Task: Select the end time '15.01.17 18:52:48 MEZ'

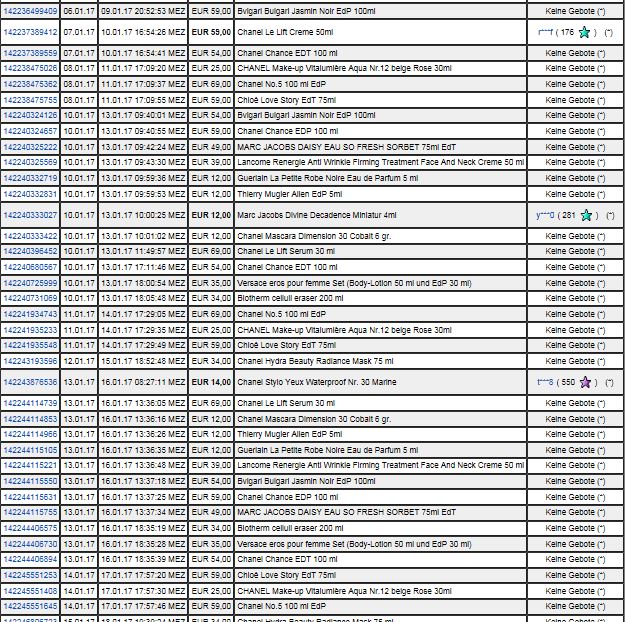Action: [x=143, y=361]
